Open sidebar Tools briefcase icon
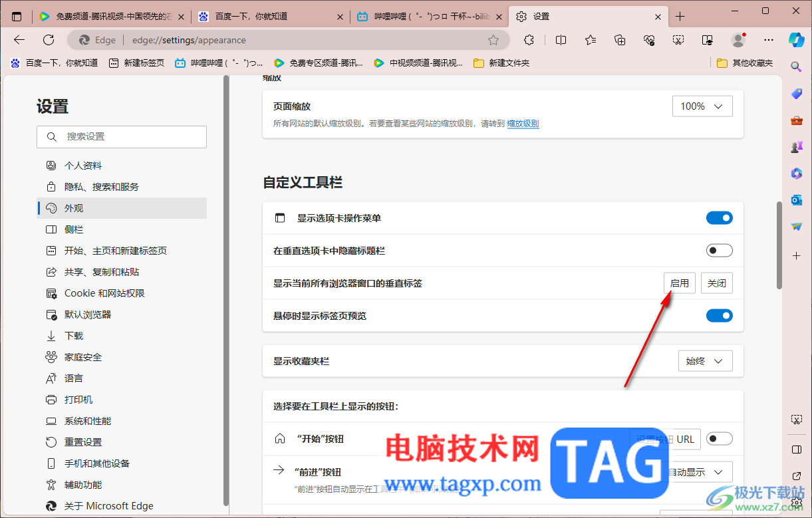Image resolution: width=812 pixels, height=518 pixels. [796, 120]
